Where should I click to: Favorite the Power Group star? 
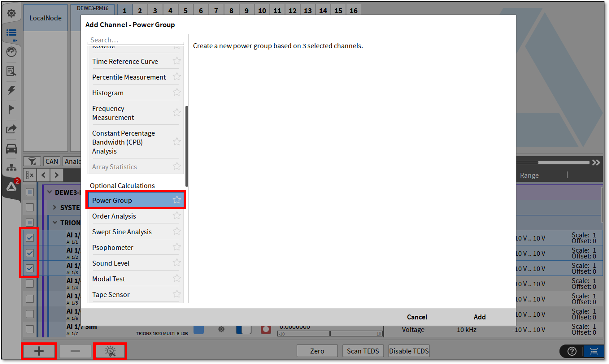coord(177,200)
